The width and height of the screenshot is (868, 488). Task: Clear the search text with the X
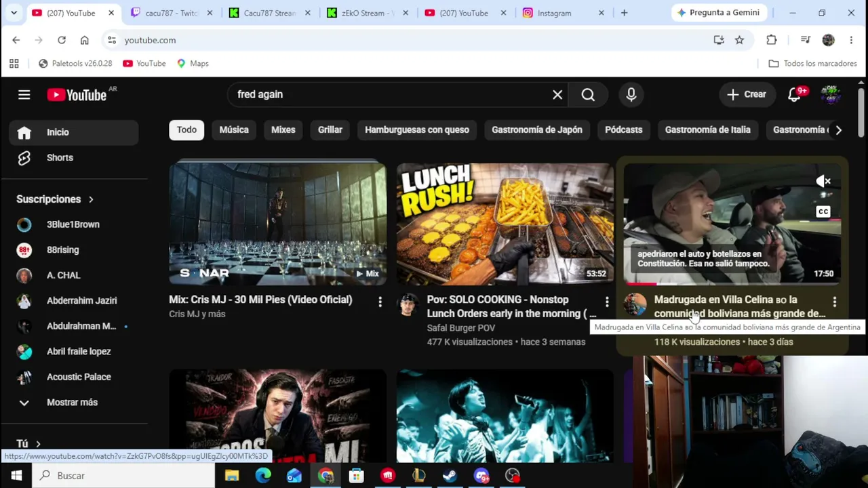pyautogui.click(x=557, y=95)
